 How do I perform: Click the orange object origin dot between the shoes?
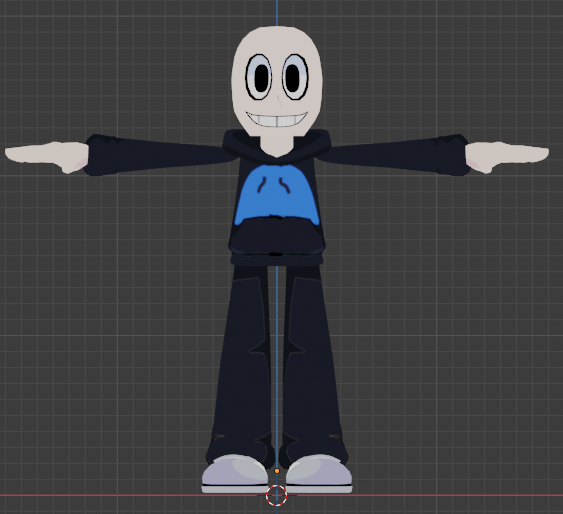[x=277, y=471]
